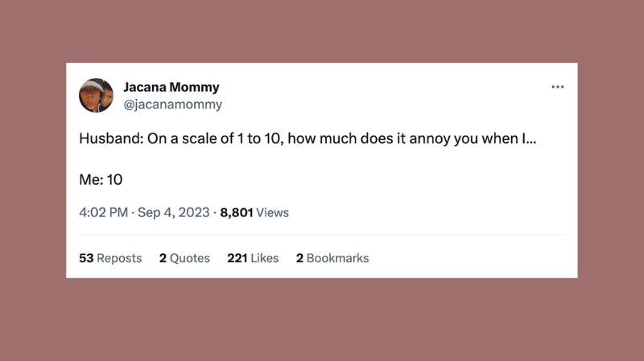Click the Sep 4, 2023 date
Viewport: 644px width, 361px height.
click(x=173, y=212)
